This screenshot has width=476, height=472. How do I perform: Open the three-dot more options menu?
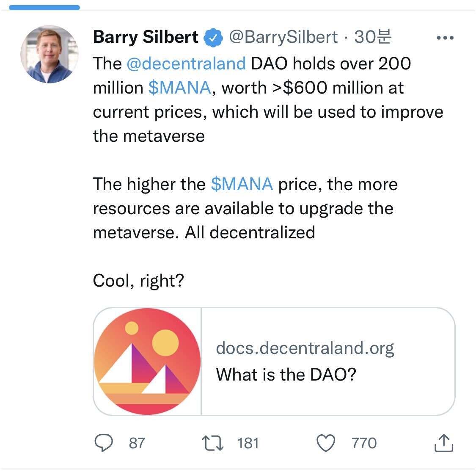coord(445,38)
